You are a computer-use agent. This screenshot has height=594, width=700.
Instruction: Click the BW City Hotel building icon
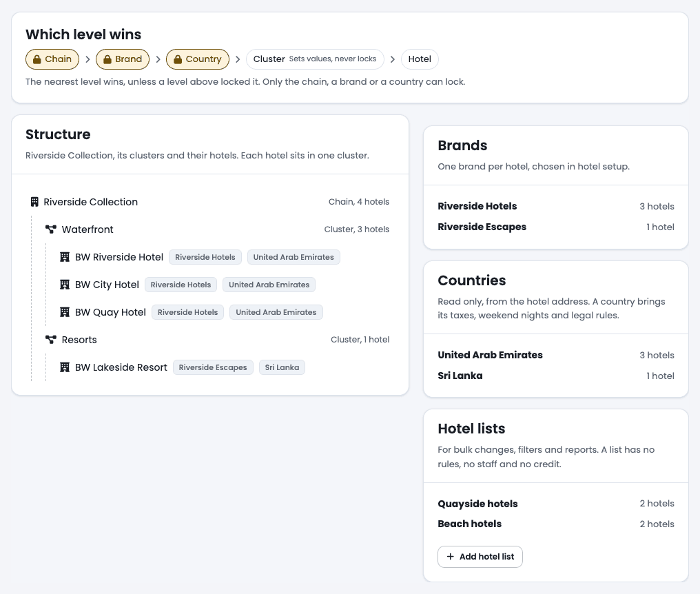[x=65, y=285]
